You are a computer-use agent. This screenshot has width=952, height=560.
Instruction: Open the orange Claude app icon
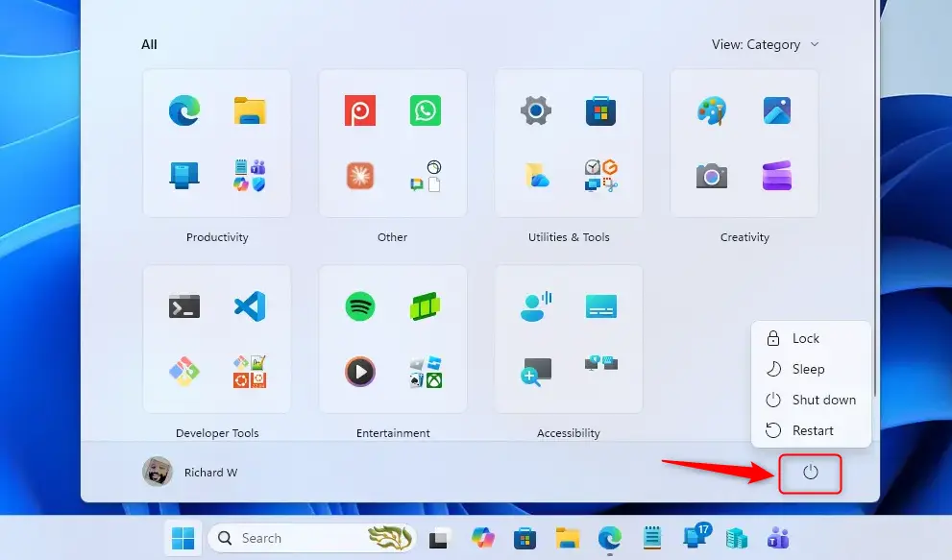point(360,176)
